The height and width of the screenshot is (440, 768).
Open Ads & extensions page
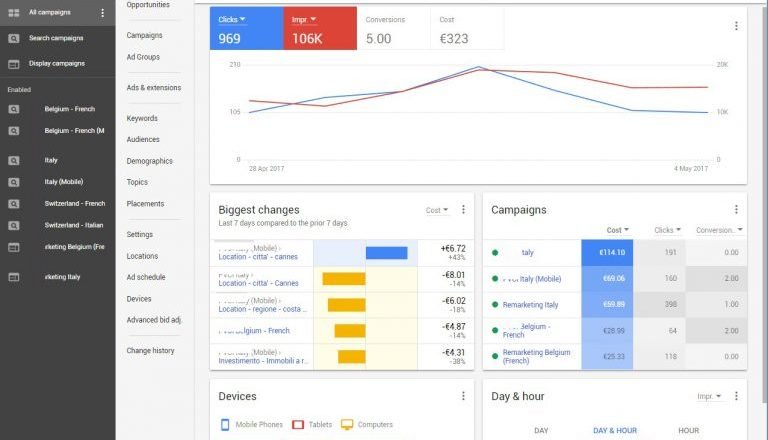pyautogui.click(x=154, y=88)
